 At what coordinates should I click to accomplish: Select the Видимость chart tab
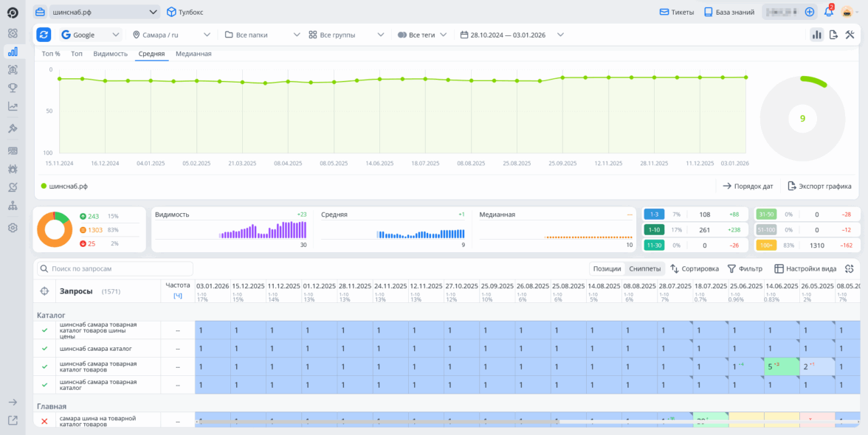coord(111,54)
